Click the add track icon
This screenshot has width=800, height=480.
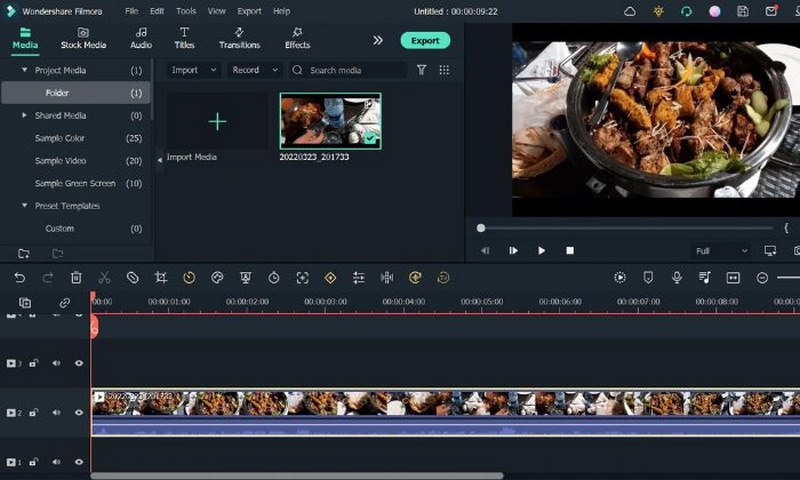[x=24, y=303]
